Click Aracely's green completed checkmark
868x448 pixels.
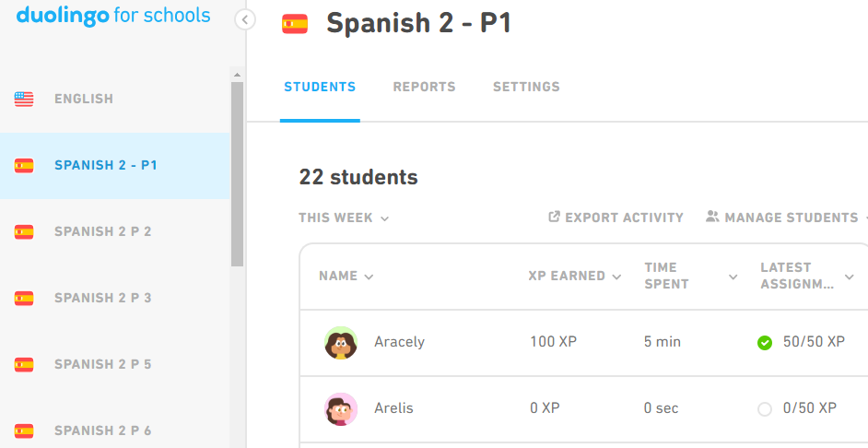point(765,343)
